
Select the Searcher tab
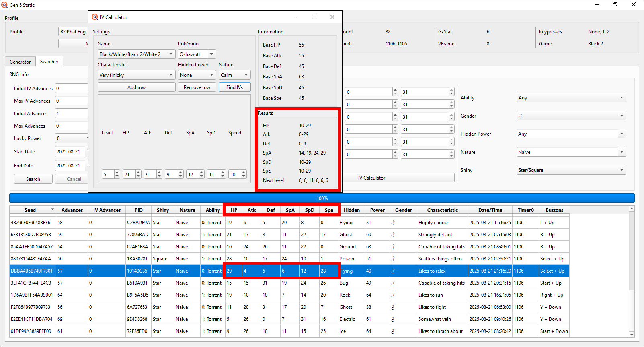pyautogui.click(x=49, y=61)
